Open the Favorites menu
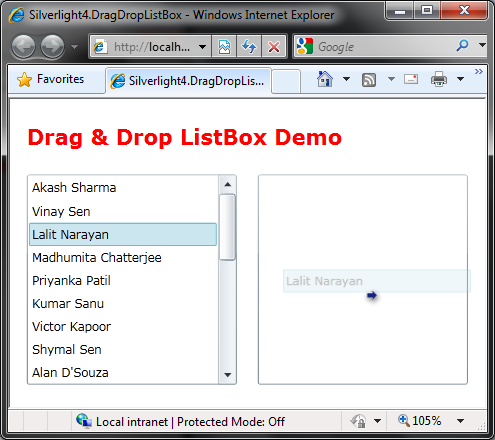 (51, 80)
